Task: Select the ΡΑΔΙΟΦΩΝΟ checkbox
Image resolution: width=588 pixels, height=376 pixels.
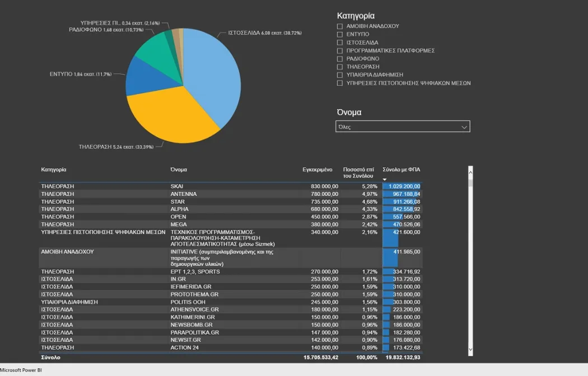Action: 340,59
